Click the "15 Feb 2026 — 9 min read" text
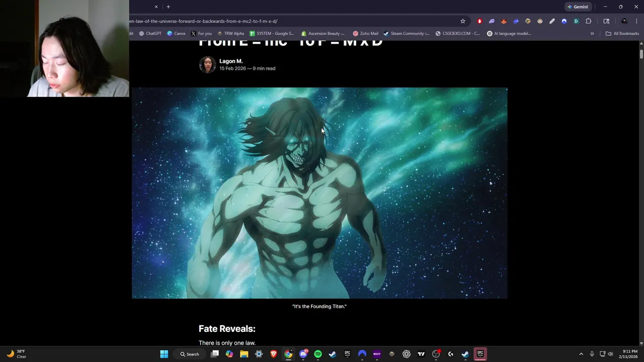The image size is (644, 362). point(247,68)
